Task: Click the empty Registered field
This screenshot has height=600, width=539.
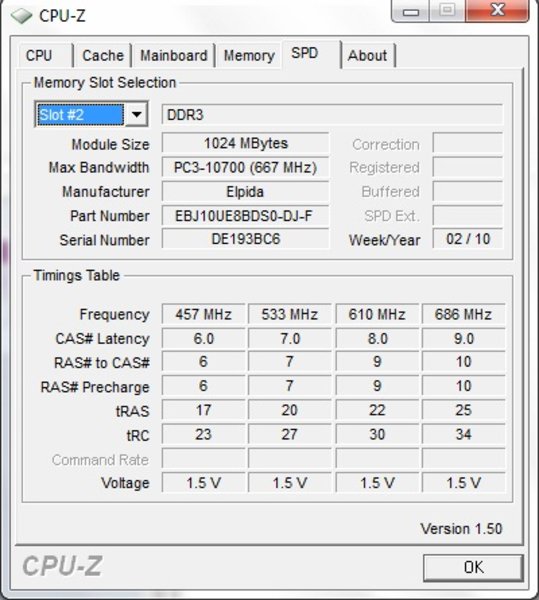Action: (467, 167)
